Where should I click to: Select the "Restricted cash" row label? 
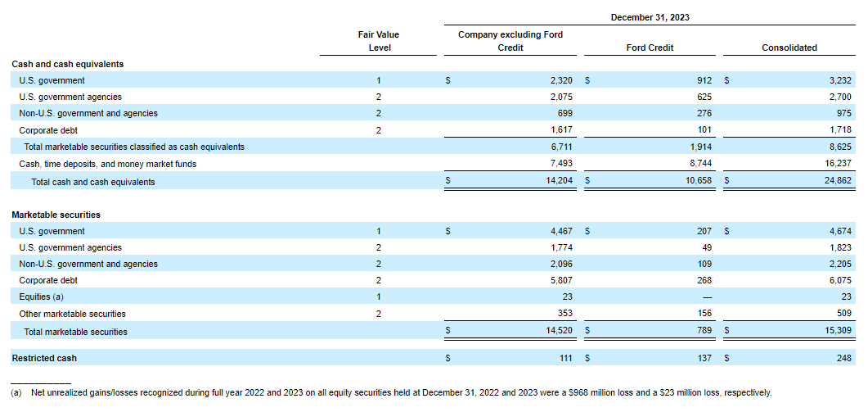point(44,358)
